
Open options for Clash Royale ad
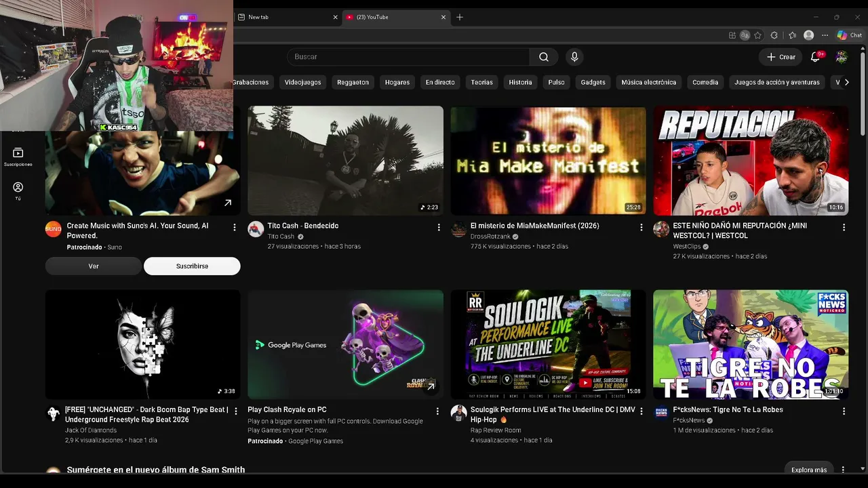coord(437,411)
